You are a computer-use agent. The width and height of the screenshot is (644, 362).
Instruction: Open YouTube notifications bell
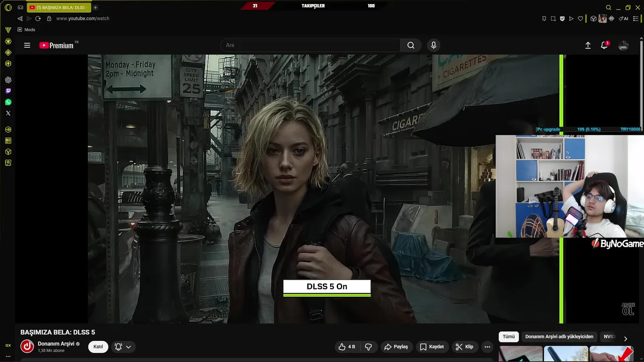click(604, 45)
